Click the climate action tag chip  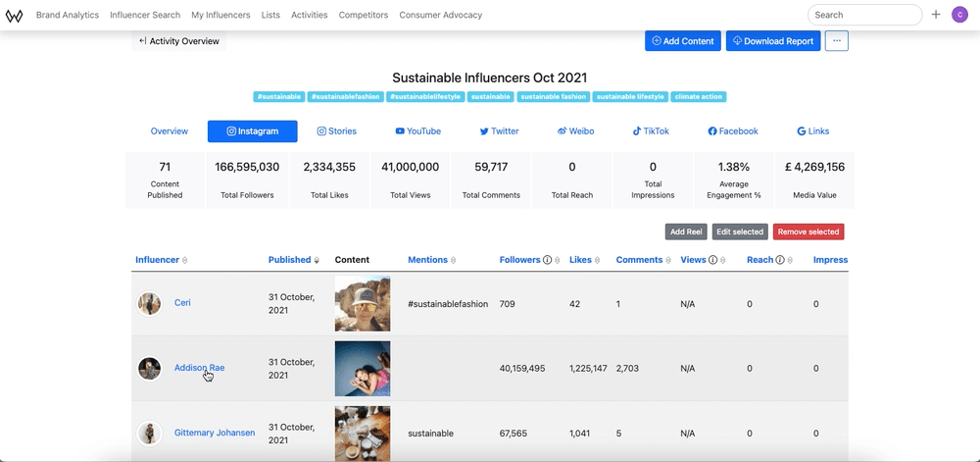pos(699,97)
